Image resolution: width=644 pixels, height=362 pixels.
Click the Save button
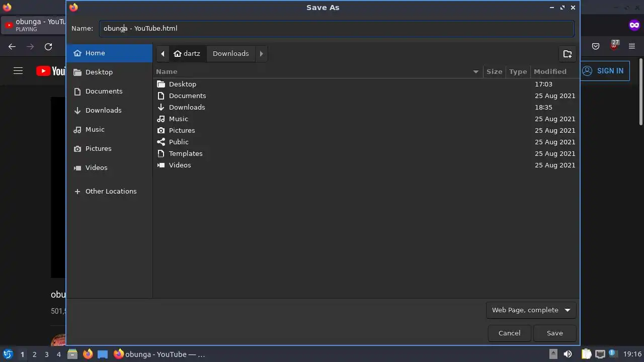(x=554, y=333)
